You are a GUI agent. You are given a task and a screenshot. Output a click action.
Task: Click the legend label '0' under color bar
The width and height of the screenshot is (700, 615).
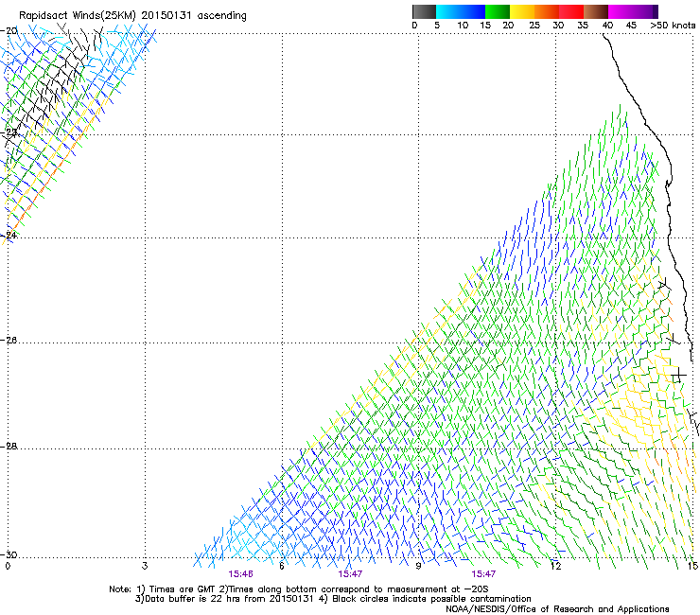414,26
